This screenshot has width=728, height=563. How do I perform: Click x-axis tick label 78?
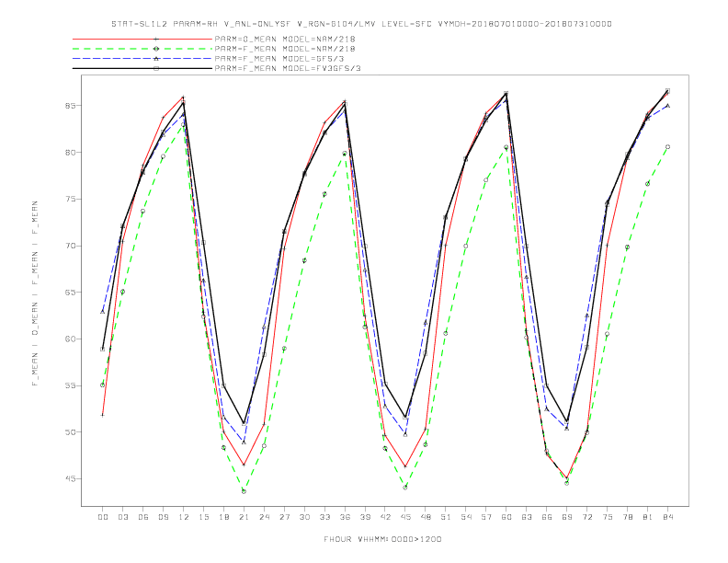[x=627, y=517]
